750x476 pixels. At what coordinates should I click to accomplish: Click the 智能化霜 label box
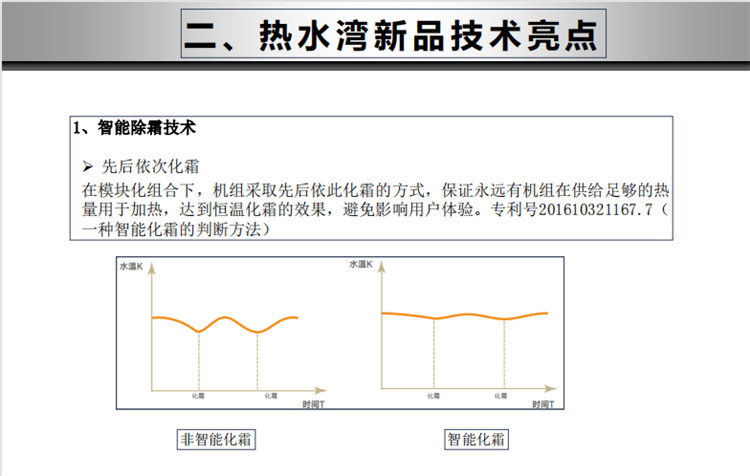click(x=474, y=439)
